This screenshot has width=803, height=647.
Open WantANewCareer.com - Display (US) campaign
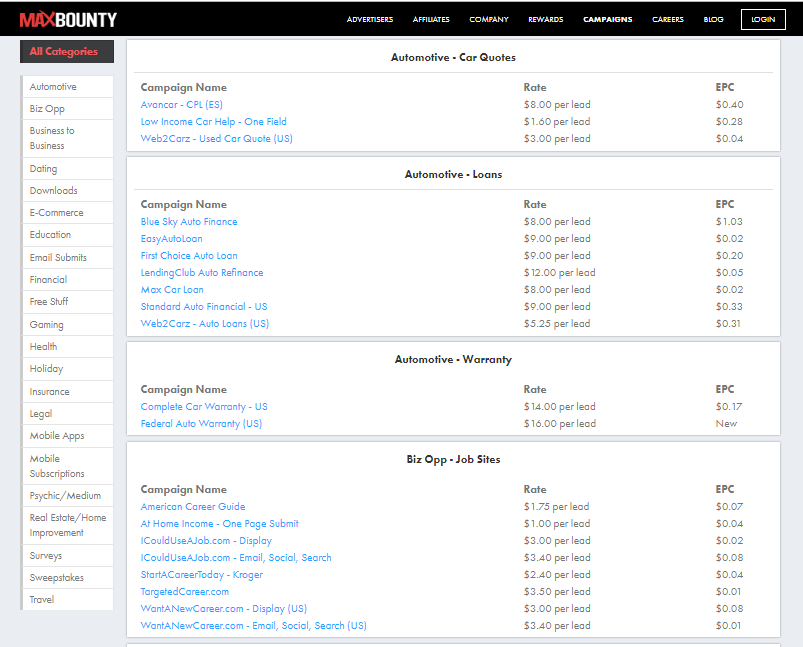pyautogui.click(x=224, y=609)
